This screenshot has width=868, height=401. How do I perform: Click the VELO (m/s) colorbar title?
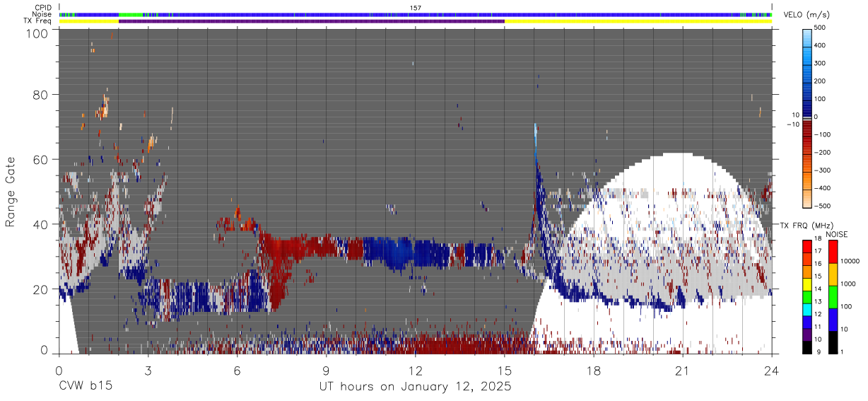808,15
